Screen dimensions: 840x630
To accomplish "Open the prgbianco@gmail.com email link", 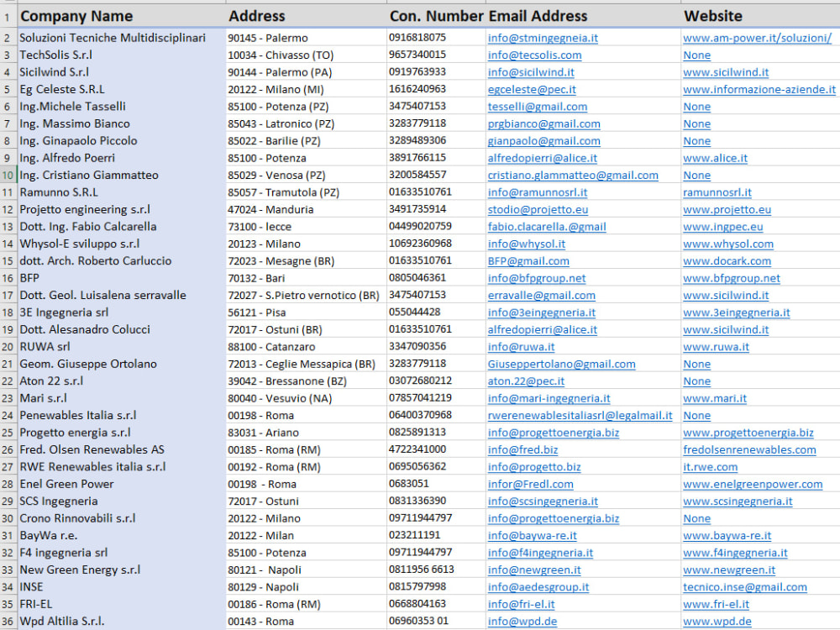I will 543,123.
